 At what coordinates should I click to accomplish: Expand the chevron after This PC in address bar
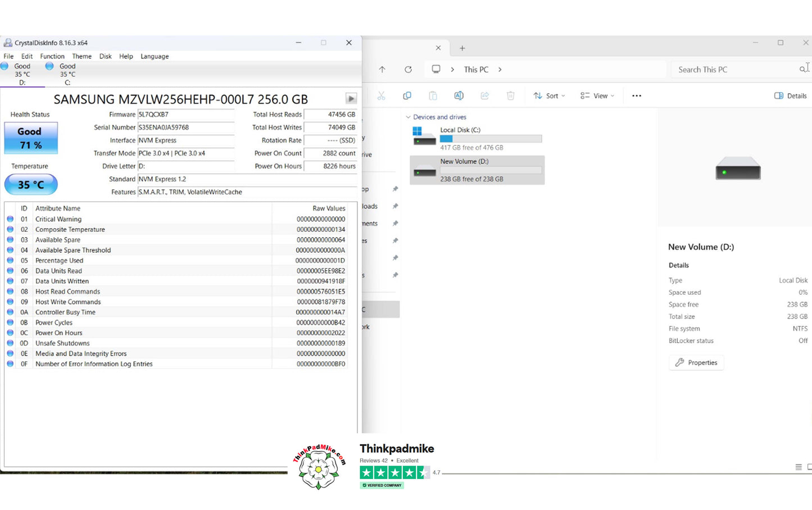(x=500, y=70)
